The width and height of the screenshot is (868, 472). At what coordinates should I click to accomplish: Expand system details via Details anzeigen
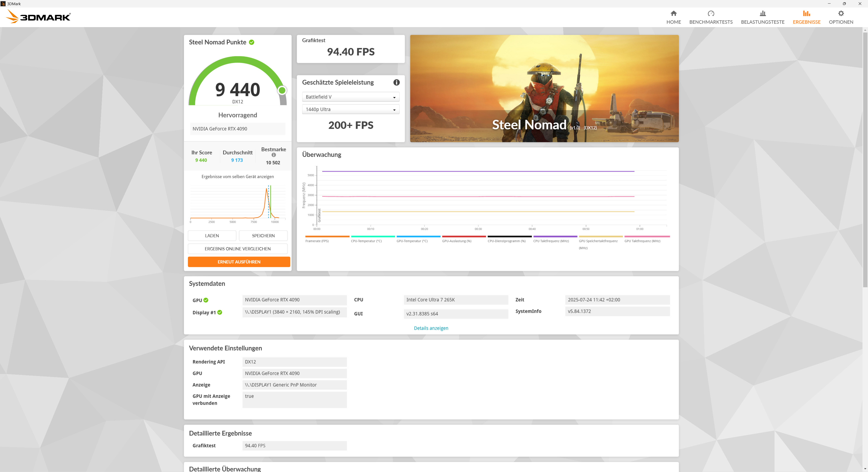coord(431,328)
